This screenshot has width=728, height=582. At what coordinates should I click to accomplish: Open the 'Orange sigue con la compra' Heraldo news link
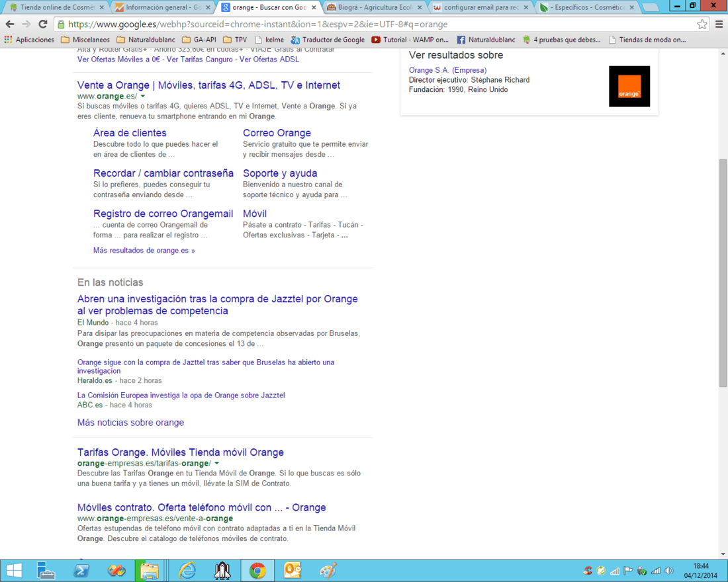(x=206, y=366)
